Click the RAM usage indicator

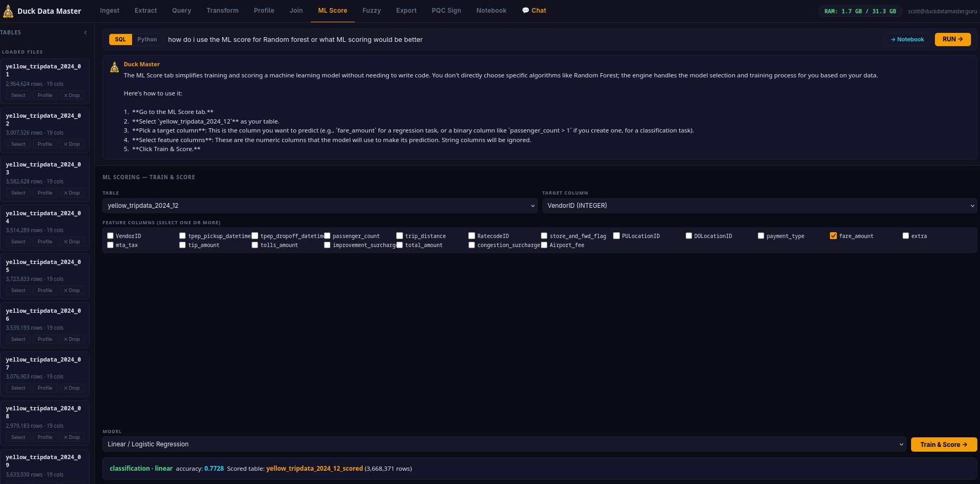[860, 11]
